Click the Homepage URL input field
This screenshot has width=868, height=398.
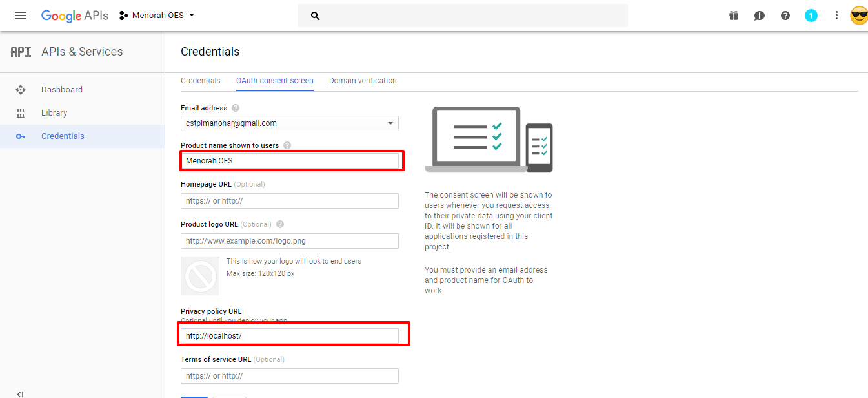(290, 201)
